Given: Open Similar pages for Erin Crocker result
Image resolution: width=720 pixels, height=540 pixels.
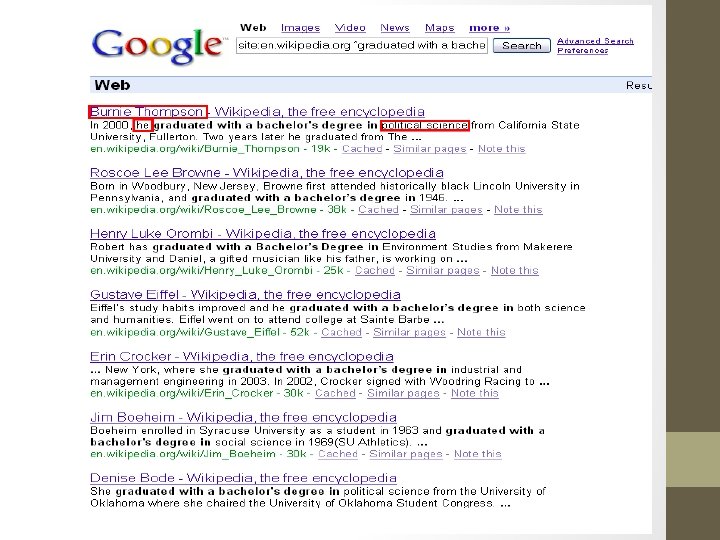Looking at the screenshot, I should (403, 394).
